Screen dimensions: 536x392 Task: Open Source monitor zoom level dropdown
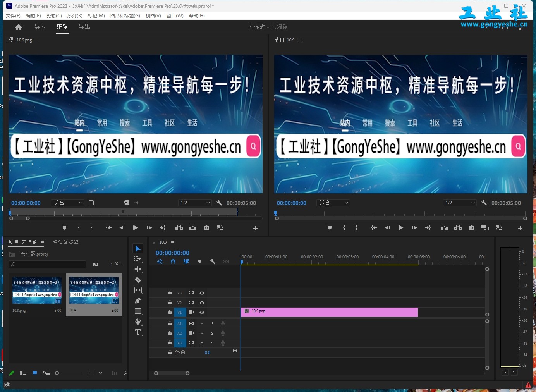[x=68, y=203]
